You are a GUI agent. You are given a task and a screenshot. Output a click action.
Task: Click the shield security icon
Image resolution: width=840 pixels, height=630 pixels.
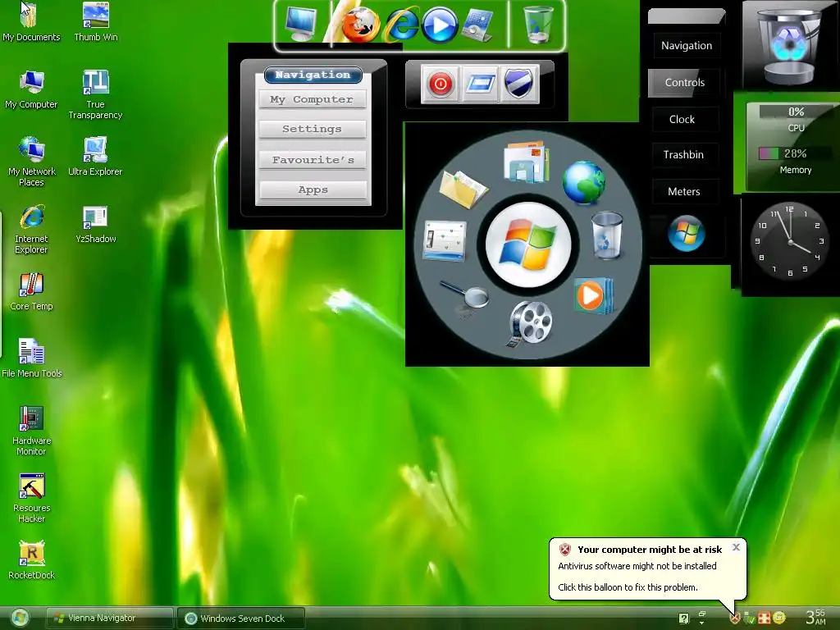point(518,84)
